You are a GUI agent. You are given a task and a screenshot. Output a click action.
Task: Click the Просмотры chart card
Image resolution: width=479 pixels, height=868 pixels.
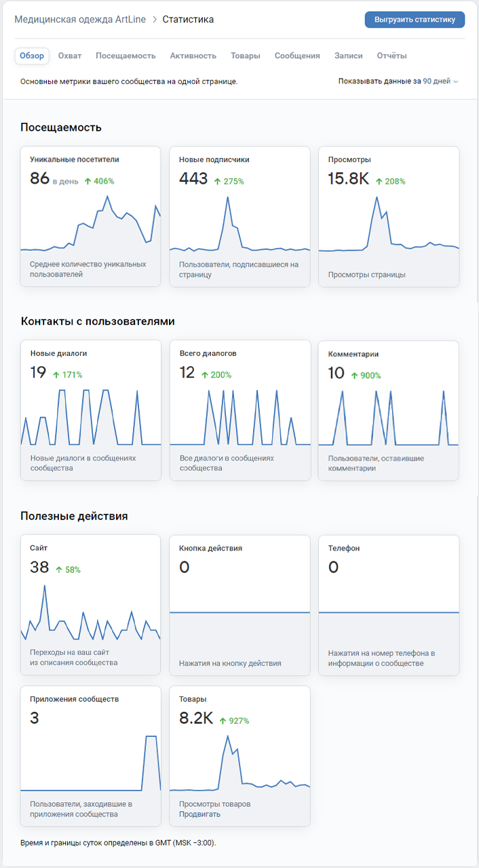[x=389, y=217]
